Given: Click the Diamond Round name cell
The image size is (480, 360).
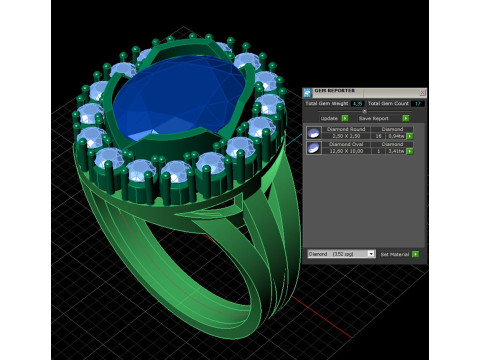Looking at the screenshot, I should tap(346, 129).
